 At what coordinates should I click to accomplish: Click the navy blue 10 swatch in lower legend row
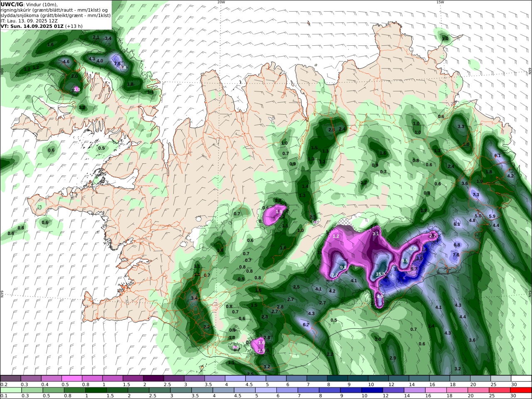(372, 390)
